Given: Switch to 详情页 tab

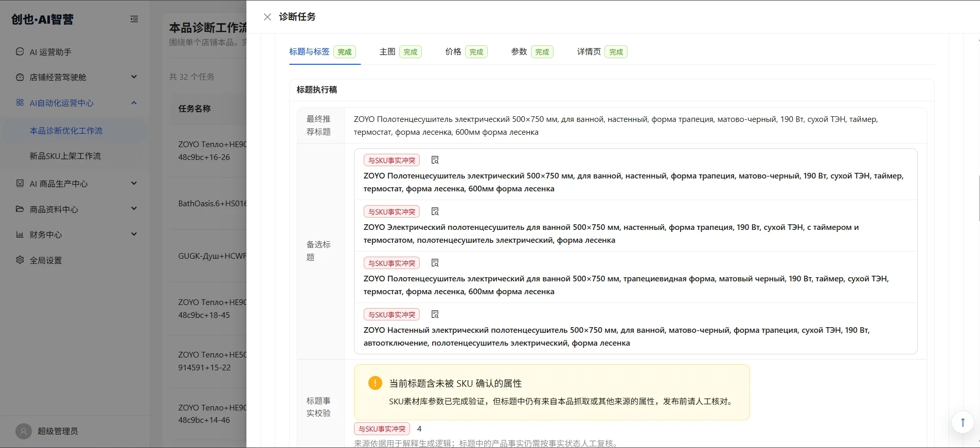Looking at the screenshot, I should (602, 51).
